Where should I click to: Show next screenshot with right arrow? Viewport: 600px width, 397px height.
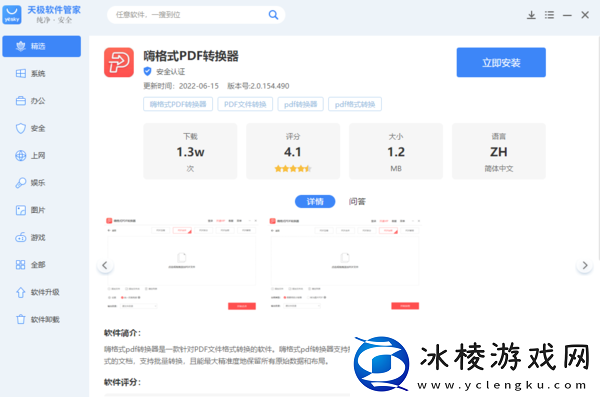[585, 265]
